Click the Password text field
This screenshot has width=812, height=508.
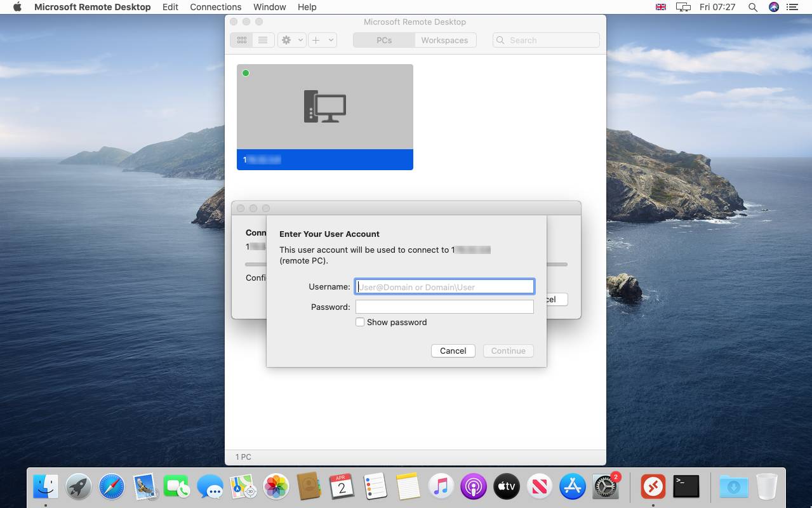(444, 307)
